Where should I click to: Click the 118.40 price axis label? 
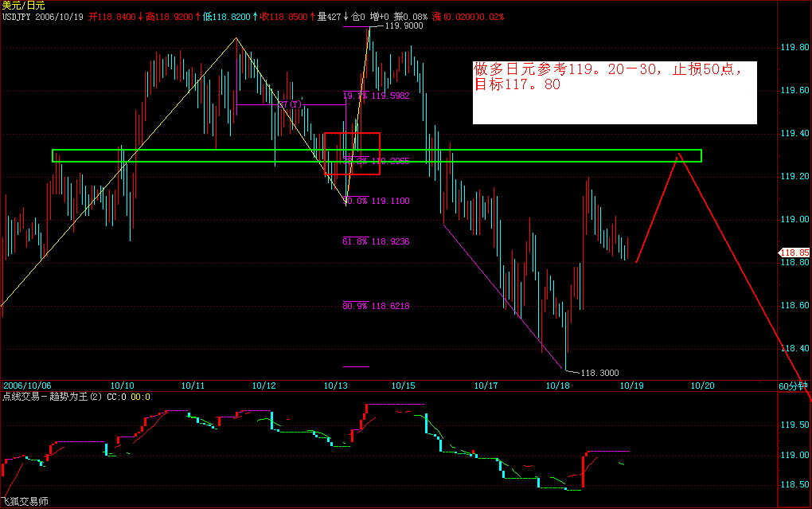point(795,348)
